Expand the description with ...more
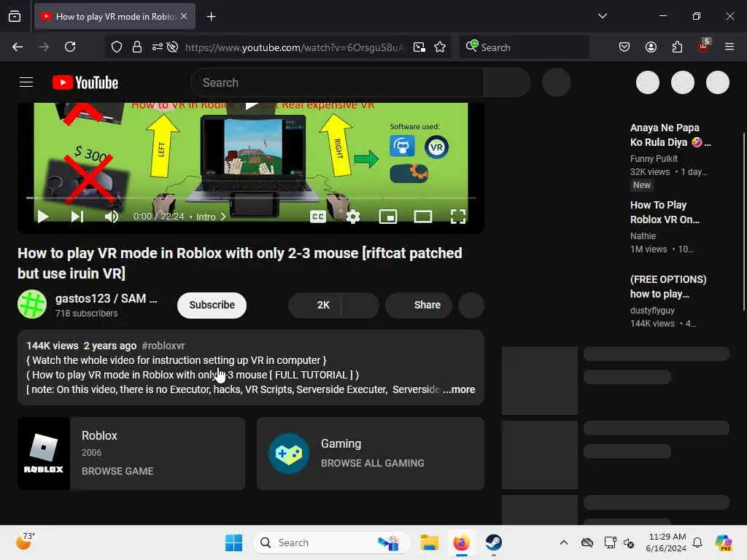Image resolution: width=747 pixels, height=560 pixels. pyautogui.click(x=460, y=389)
